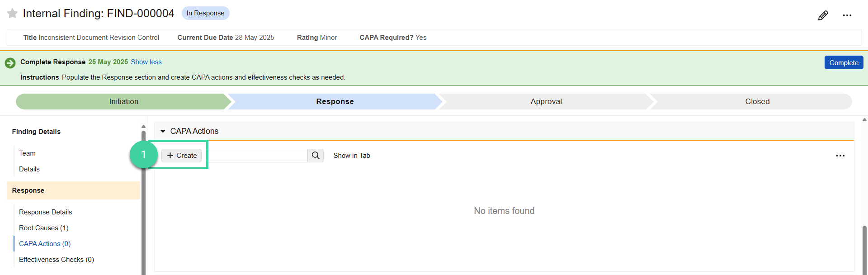The image size is (868, 275).
Task: Click the sidebar scroll-up arrow
Action: 143,127
